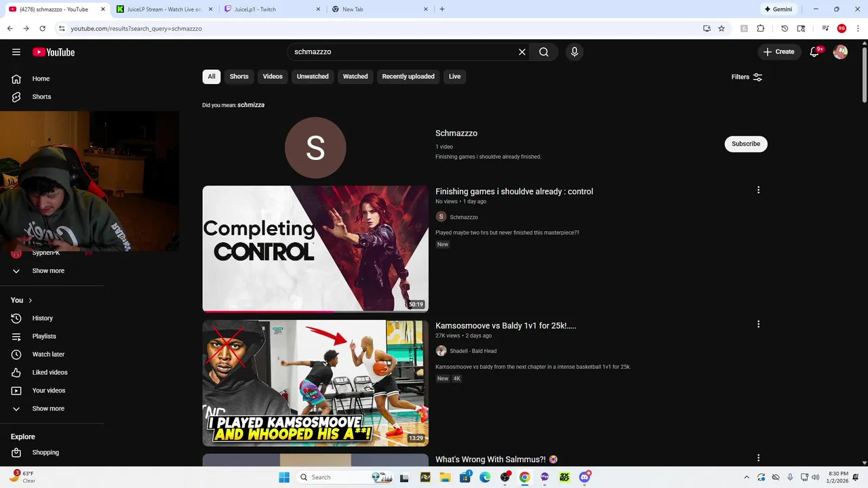Subscribe to the Schmazzzo channel
Screen dimensions: 868x488
pos(746,144)
